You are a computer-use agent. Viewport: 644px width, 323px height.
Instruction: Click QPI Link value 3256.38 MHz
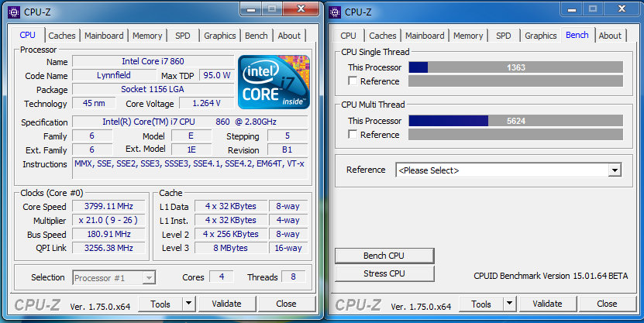[108, 248]
